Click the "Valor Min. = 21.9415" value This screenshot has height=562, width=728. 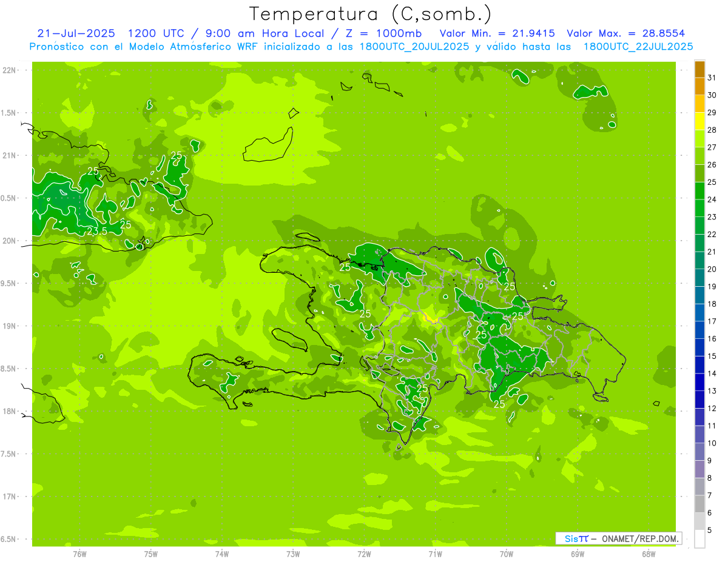pos(497,33)
